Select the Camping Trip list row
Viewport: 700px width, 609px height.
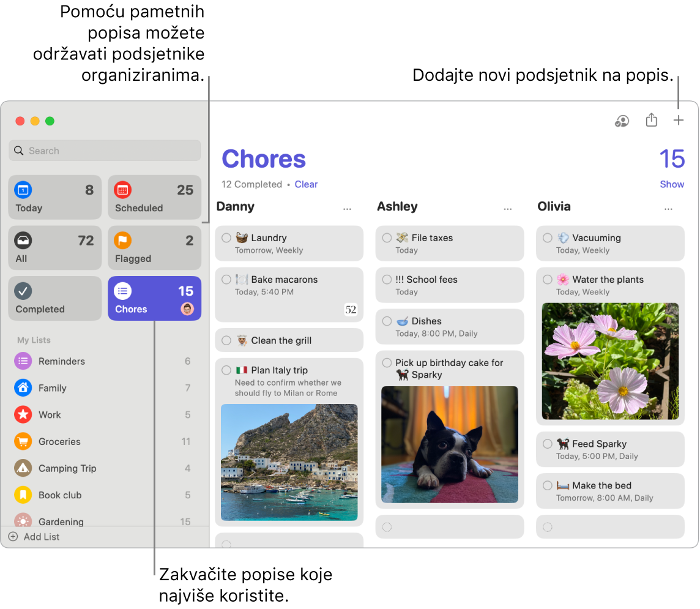[x=105, y=468]
